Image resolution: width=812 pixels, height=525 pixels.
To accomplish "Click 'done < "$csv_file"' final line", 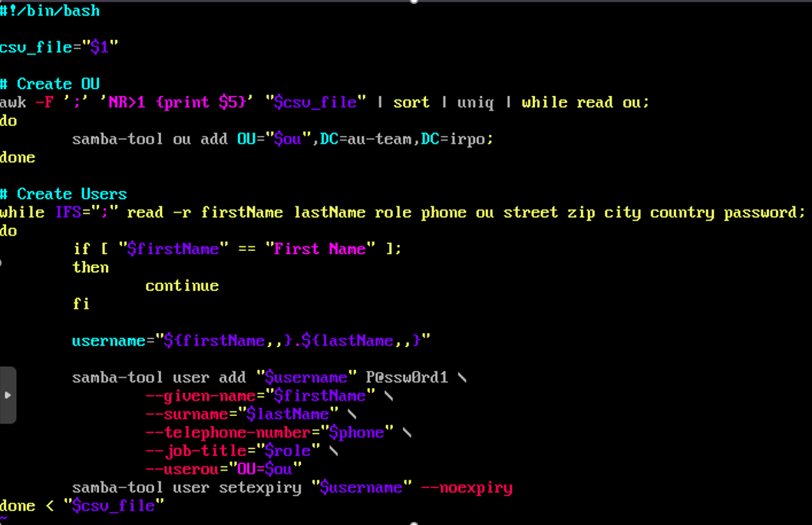I will (82, 505).
